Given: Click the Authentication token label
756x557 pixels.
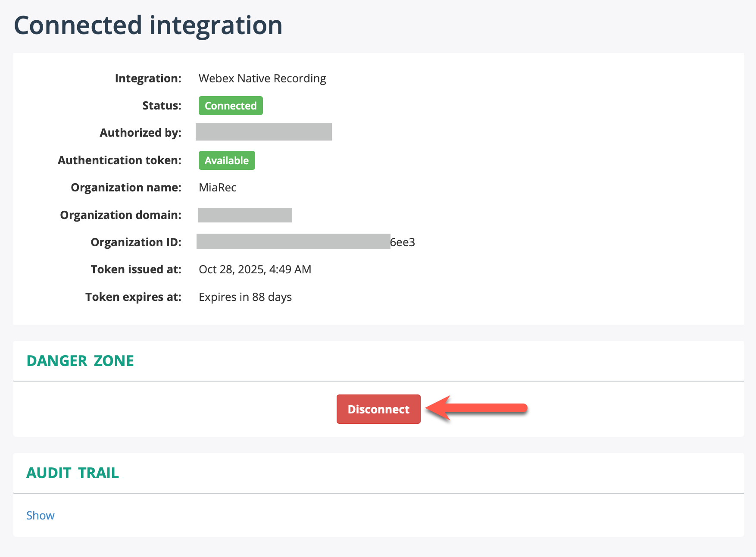Looking at the screenshot, I should [119, 160].
